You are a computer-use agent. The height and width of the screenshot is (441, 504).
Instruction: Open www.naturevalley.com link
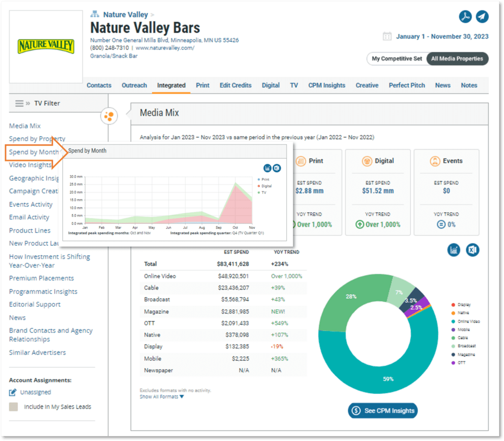tap(165, 48)
